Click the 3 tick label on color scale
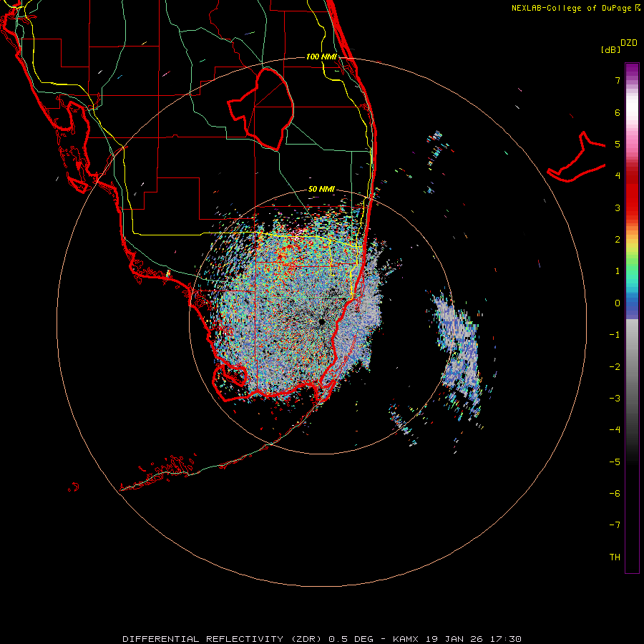Viewport: 644px width, 644px height. pos(618,208)
